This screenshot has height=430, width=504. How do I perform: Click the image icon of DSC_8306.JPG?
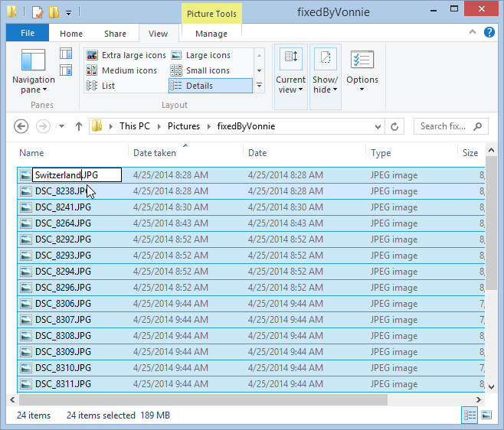point(26,304)
